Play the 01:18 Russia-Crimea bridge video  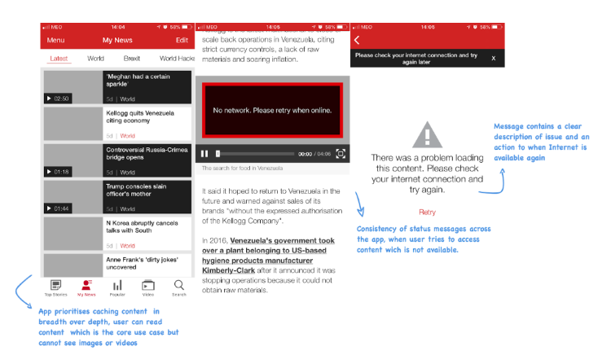tap(58, 172)
